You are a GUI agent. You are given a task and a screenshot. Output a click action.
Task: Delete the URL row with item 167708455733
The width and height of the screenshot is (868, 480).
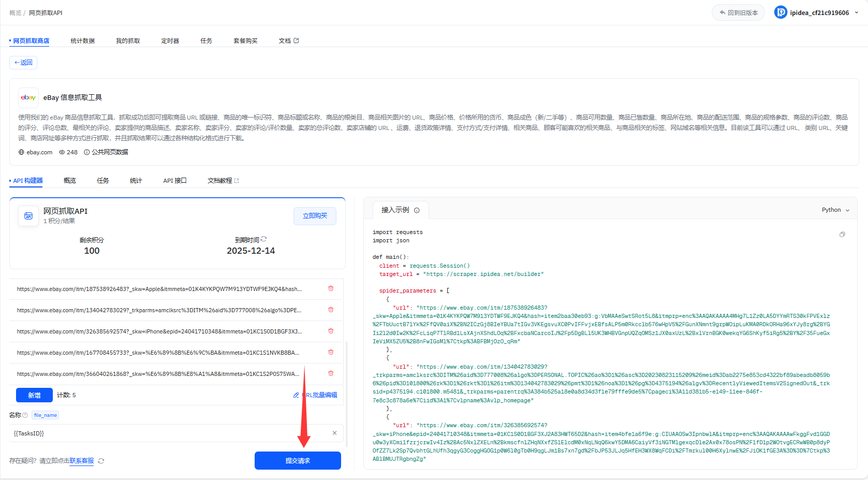pos(331,352)
